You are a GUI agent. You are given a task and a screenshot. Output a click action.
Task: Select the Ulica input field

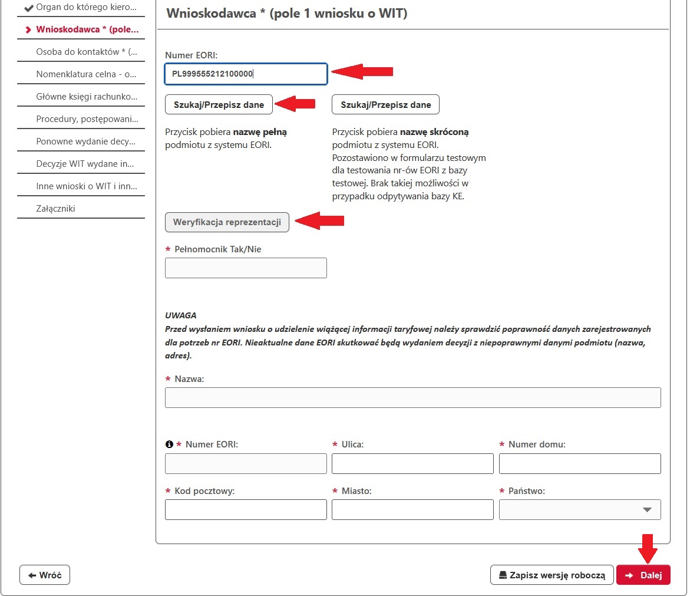(412, 464)
